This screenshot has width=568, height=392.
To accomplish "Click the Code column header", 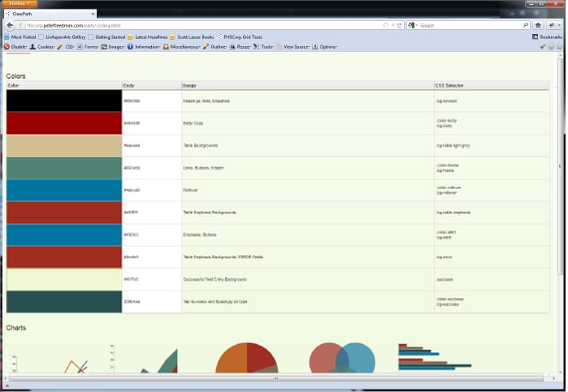I will click(151, 85).
